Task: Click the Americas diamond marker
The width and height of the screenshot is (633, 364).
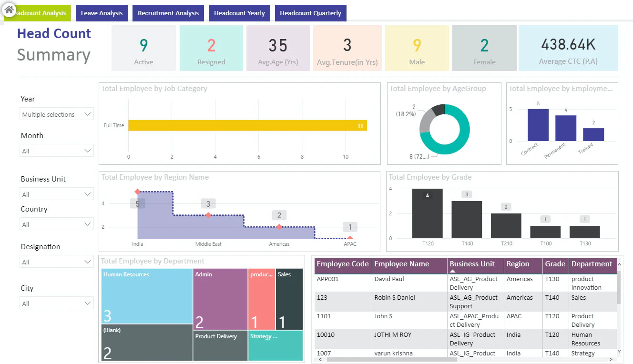Action: (279, 227)
